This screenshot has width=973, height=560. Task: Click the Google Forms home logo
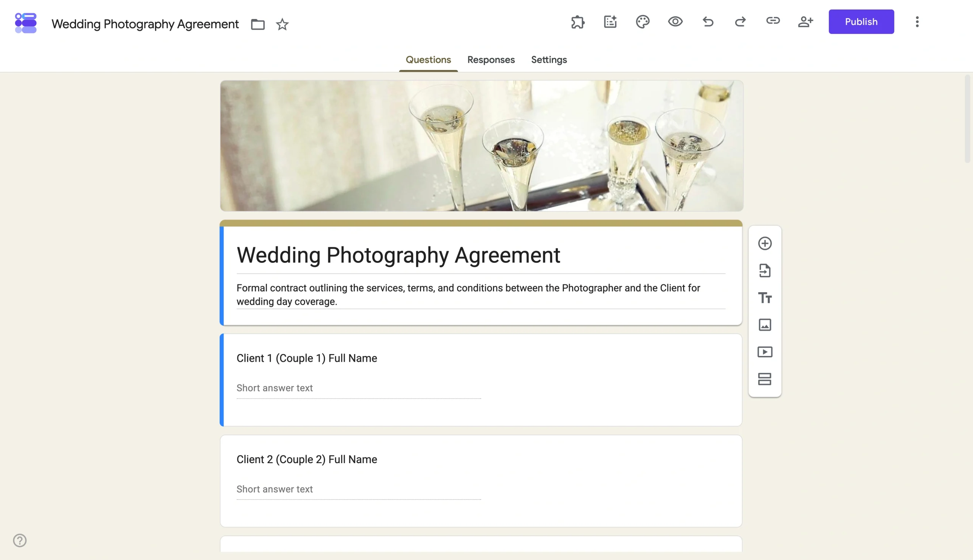tap(25, 23)
